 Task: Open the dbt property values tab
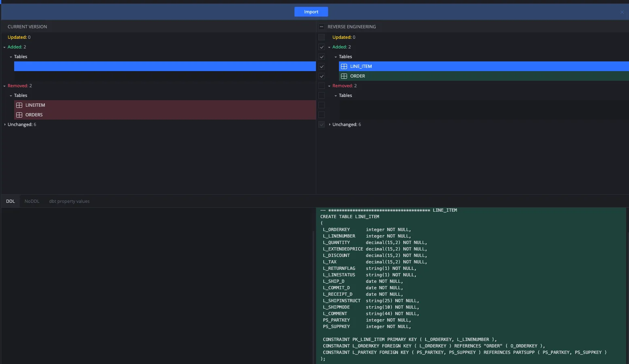pos(69,201)
